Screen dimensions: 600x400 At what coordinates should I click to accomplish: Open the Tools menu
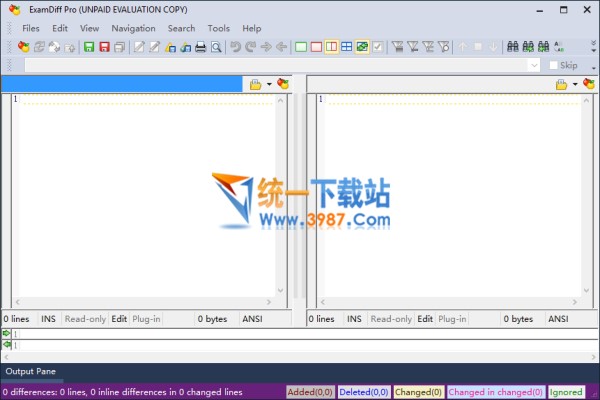[218, 28]
